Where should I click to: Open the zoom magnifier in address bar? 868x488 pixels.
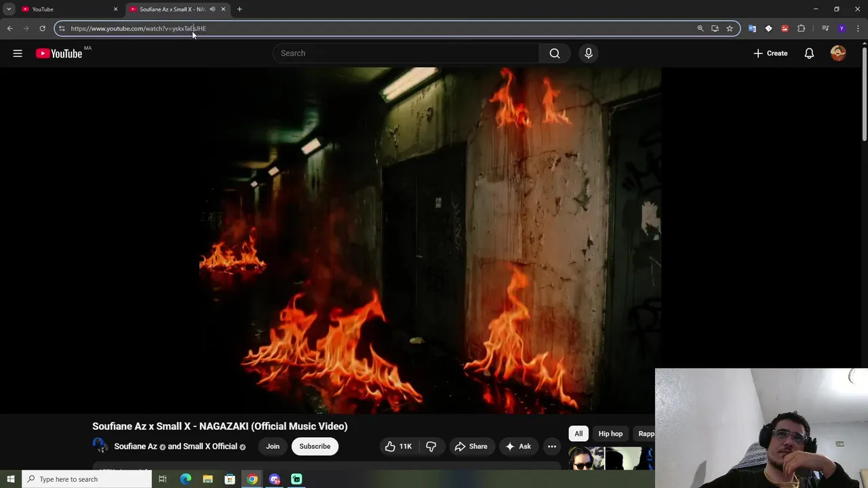(x=701, y=28)
